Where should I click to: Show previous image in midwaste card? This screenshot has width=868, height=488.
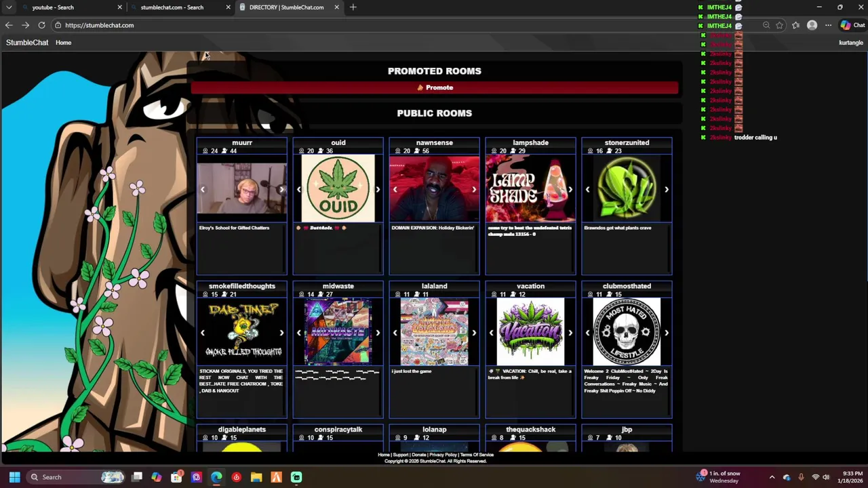click(x=299, y=333)
